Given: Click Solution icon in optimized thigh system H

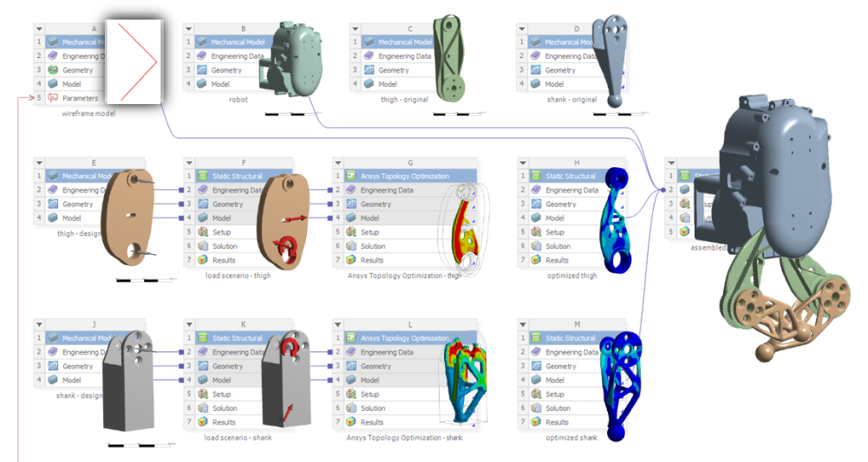Looking at the screenshot, I should point(535,246).
